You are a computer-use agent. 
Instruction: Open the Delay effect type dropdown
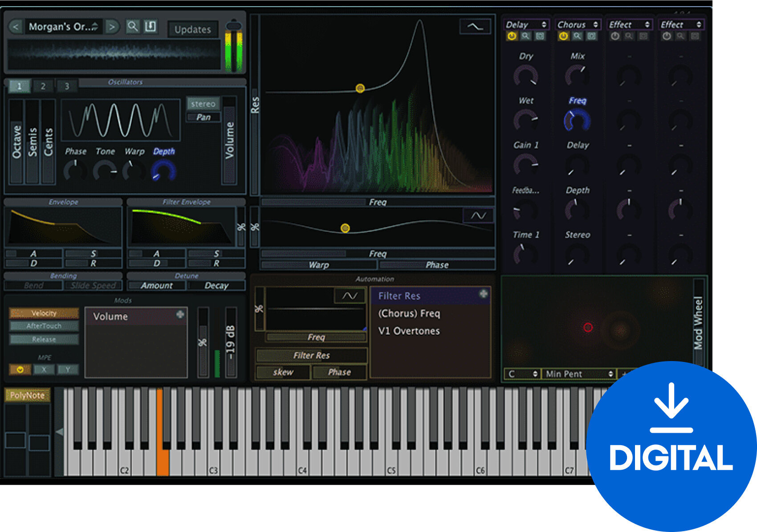526,24
